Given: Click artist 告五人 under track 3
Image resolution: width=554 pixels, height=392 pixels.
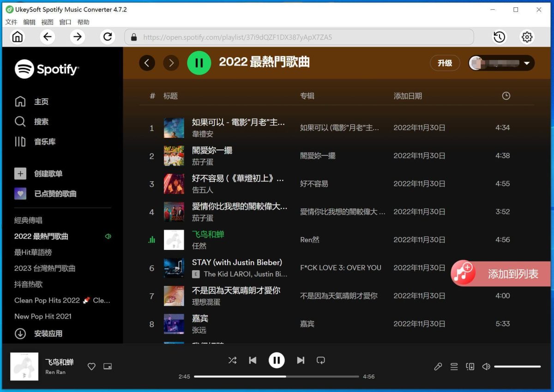Looking at the screenshot, I should point(203,190).
